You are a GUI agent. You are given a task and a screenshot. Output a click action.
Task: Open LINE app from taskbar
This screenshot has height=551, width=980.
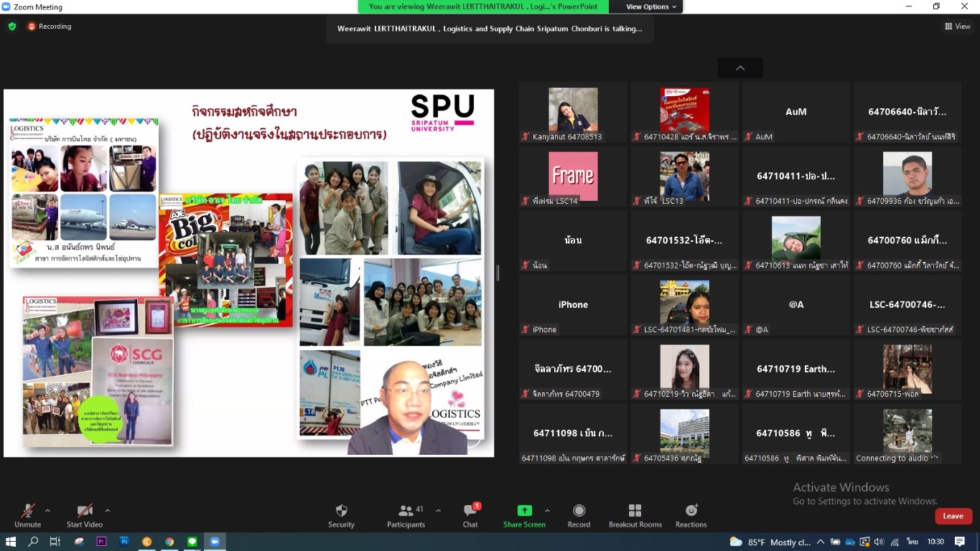[192, 542]
